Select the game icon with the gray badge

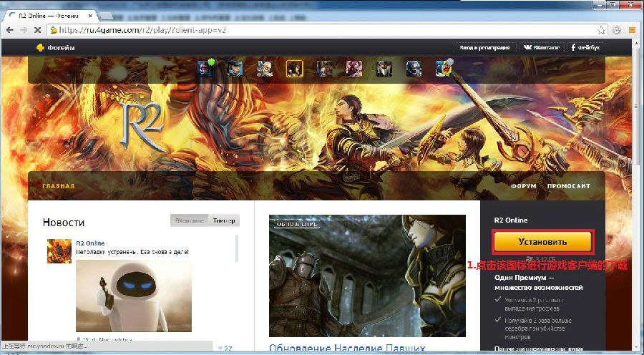[444, 68]
